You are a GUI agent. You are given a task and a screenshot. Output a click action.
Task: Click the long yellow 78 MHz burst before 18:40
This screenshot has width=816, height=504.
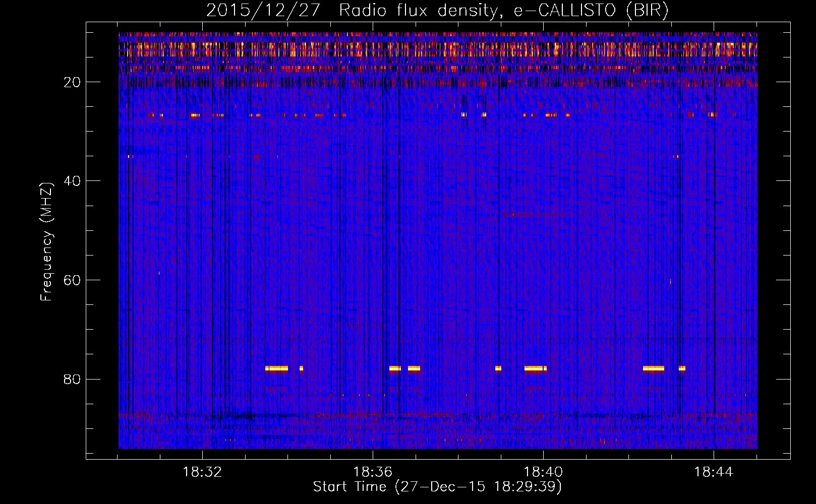pos(534,368)
